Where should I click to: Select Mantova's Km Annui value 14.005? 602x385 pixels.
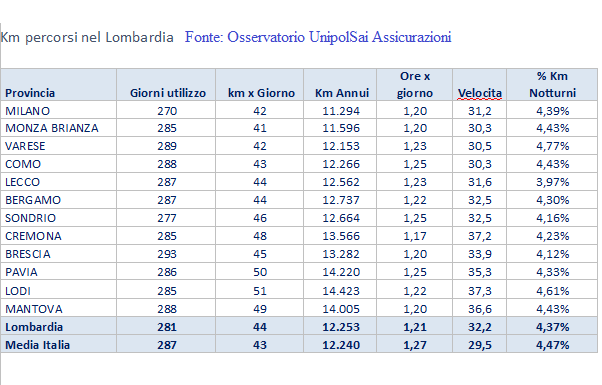[341, 309]
